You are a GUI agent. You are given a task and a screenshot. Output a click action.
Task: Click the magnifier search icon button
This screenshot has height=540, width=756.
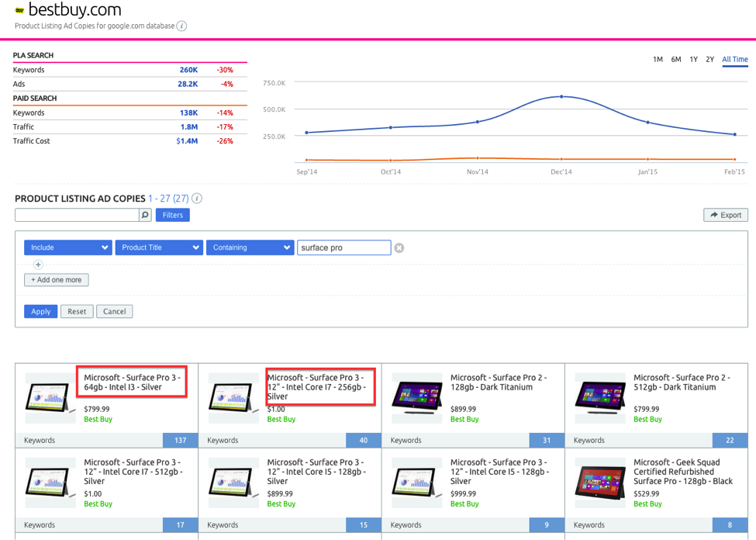145,215
